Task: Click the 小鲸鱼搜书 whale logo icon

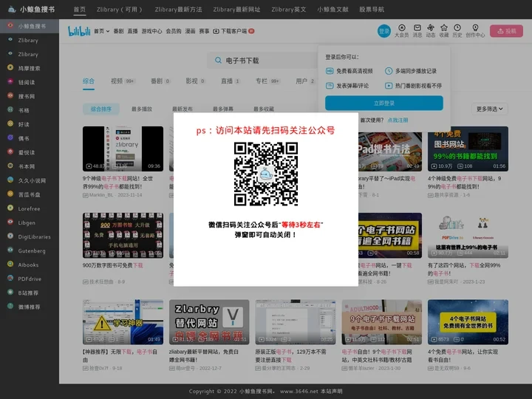Action: pyautogui.click(x=12, y=9)
